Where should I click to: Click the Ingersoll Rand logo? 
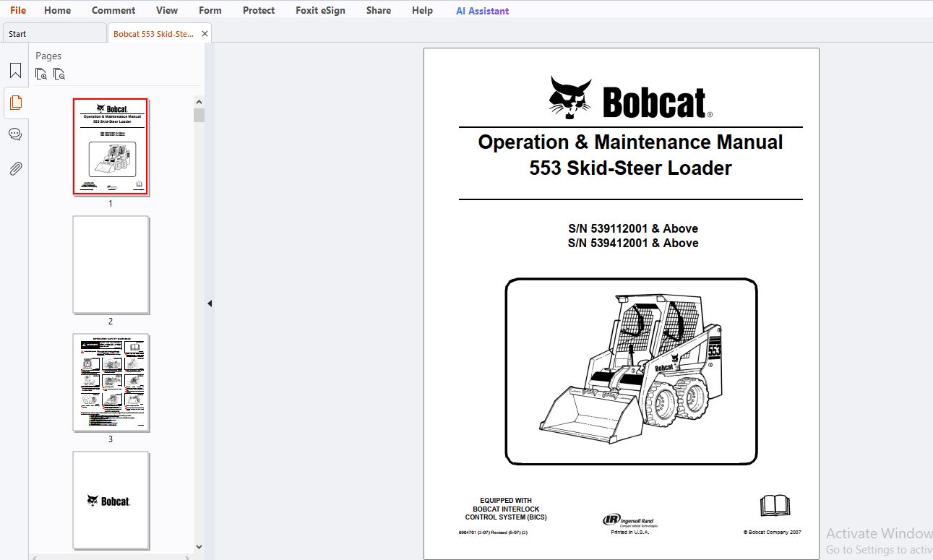(629, 520)
